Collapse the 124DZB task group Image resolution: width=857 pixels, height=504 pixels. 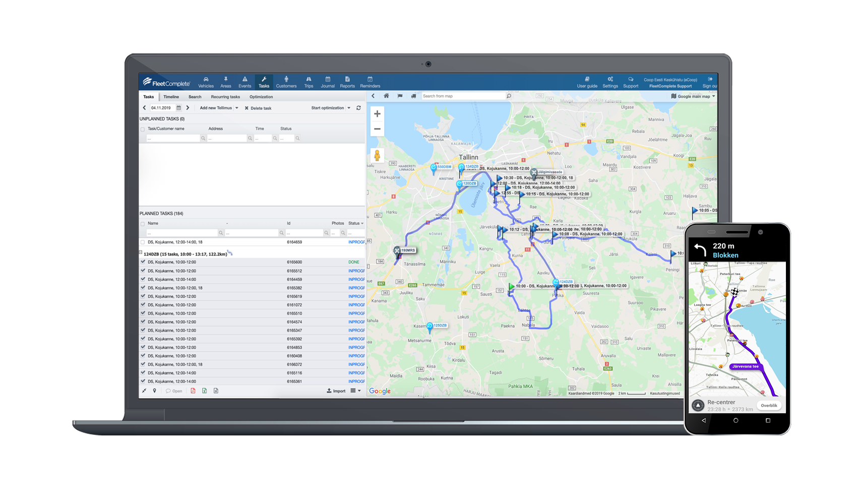[141, 253]
